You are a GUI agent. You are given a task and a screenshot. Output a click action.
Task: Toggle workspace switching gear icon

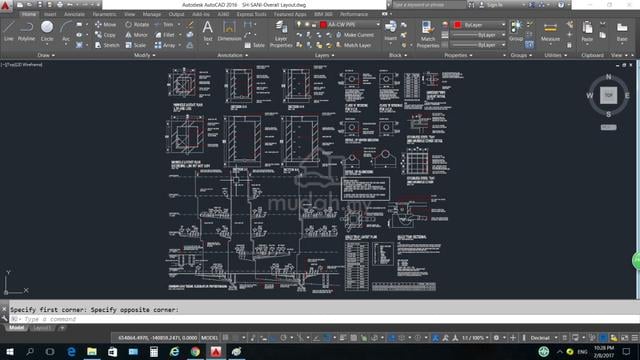[496, 338]
